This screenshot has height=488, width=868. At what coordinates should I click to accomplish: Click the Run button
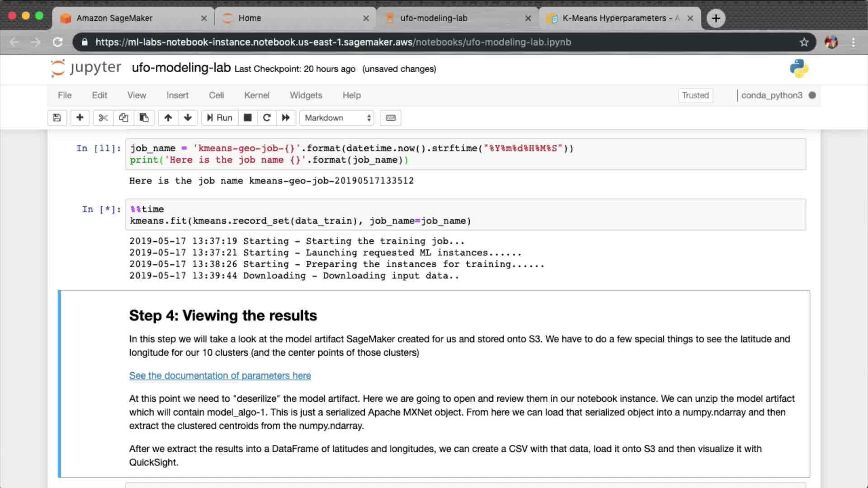(x=220, y=118)
